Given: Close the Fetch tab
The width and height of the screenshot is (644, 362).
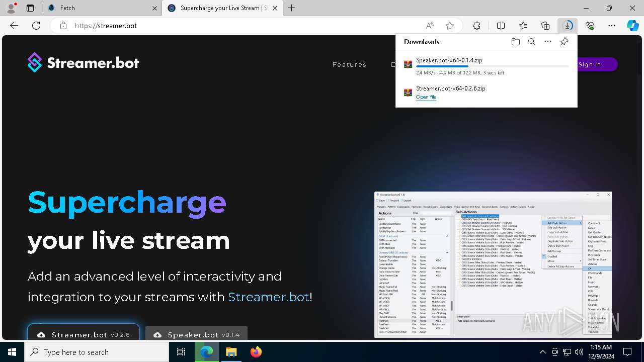Looking at the screenshot, I should coord(154,8).
